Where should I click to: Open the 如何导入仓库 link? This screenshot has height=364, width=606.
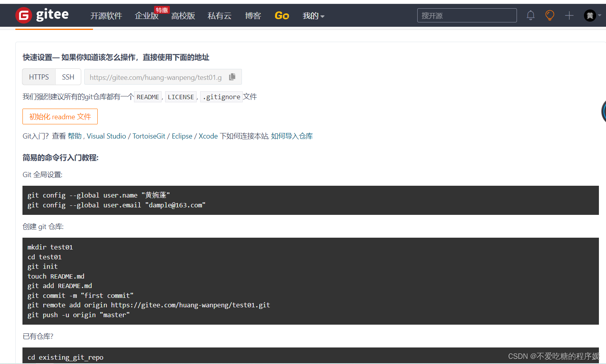292,136
